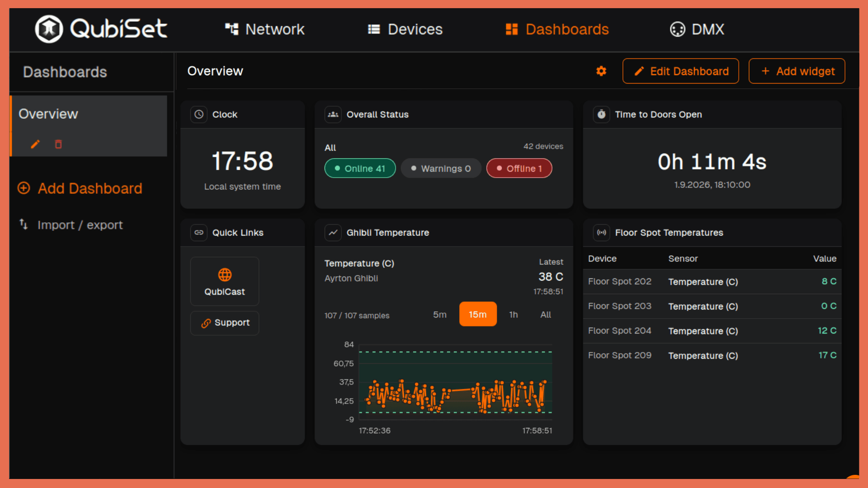This screenshot has width=868, height=488.
Task: Click the 107 / 107 samples label
Action: click(x=357, y=315)
